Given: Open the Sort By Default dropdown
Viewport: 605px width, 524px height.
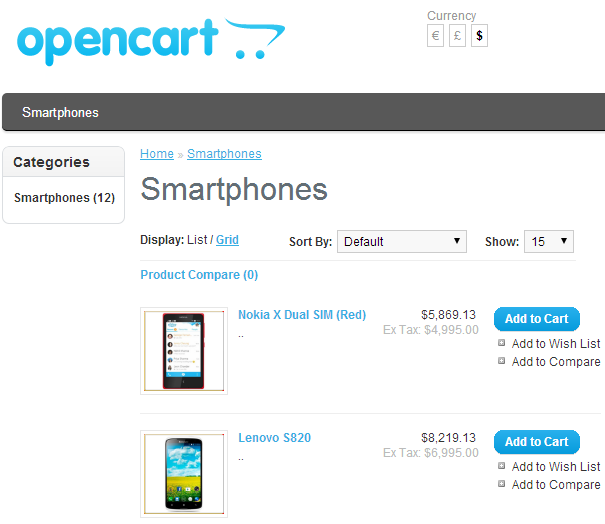Looking at the screenshot, I should tap(402, 242).
